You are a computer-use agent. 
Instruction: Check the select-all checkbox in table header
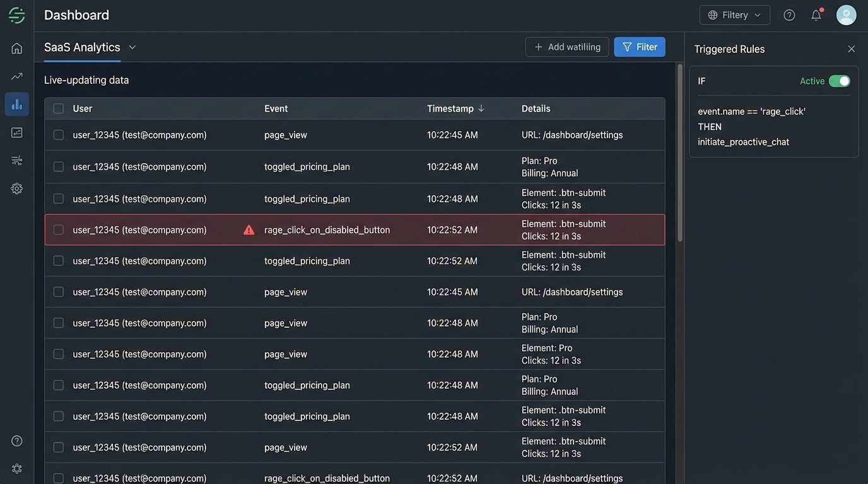click(x=59, y=108)
